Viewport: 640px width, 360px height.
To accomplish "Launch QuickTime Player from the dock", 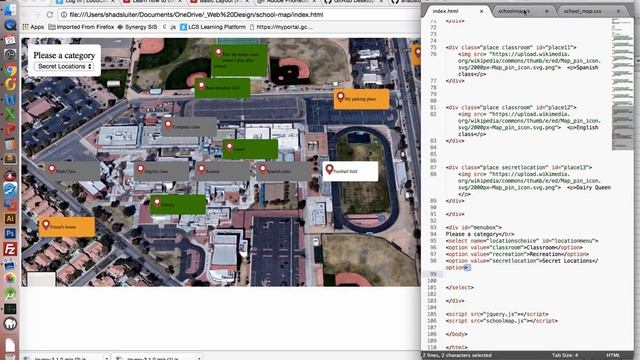I will 10,24.
